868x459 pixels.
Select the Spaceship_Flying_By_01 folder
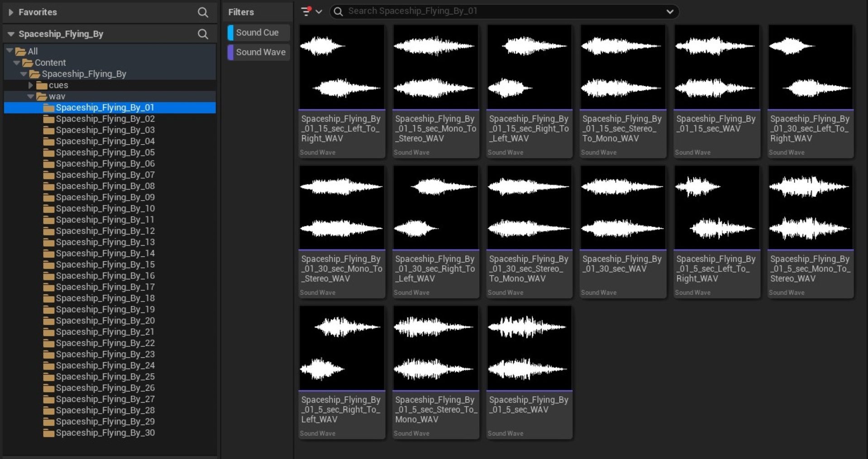pyautogui.click(x=110, y=108)
